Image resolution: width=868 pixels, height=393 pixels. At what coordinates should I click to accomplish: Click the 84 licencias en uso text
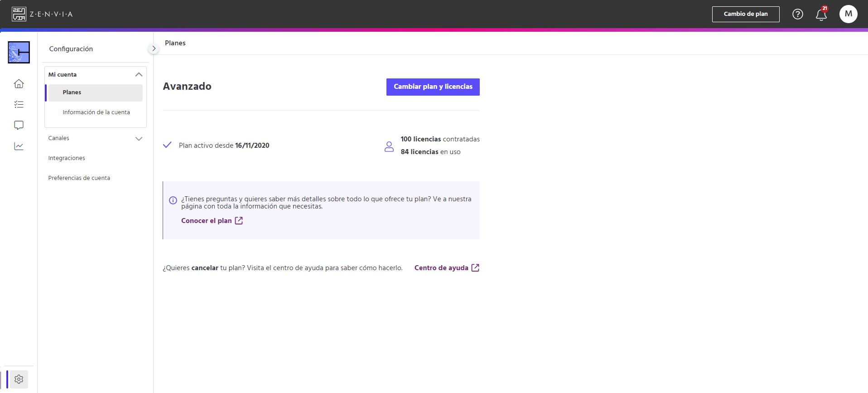430,152
